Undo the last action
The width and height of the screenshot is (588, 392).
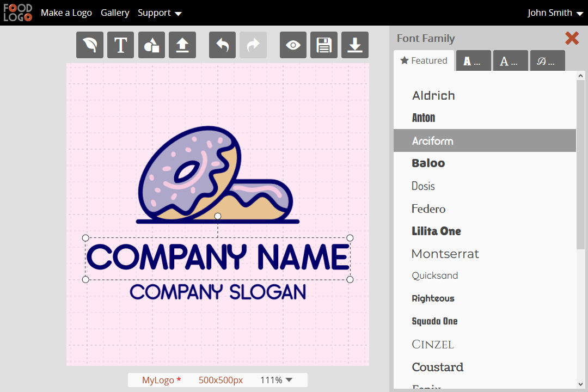[x=222, y=45]
